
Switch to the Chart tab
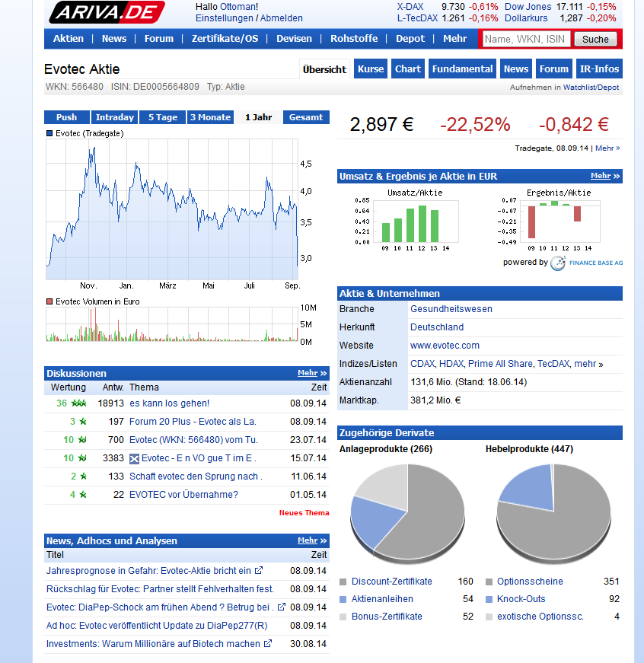click(408, 69)
